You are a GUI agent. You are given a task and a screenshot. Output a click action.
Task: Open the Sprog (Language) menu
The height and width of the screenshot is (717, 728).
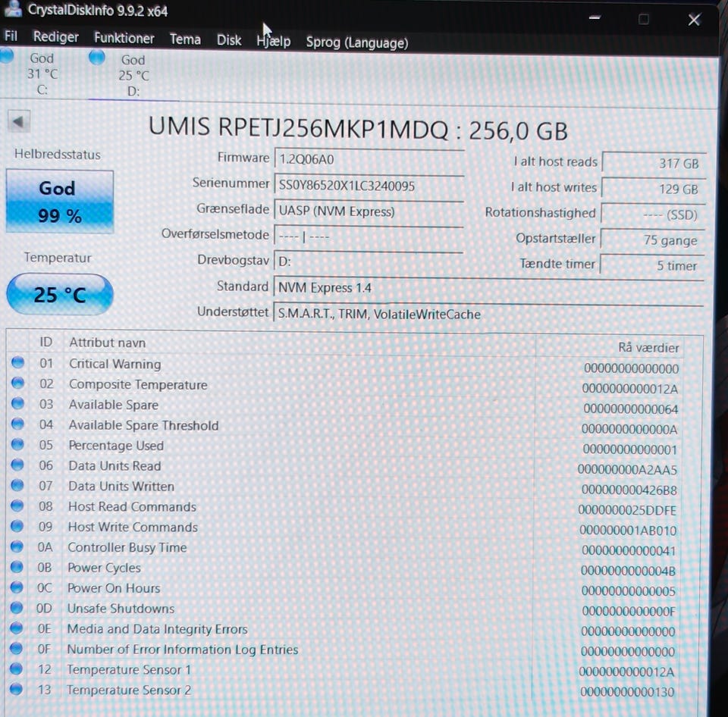pyautogui.click(x=357, y=42)
